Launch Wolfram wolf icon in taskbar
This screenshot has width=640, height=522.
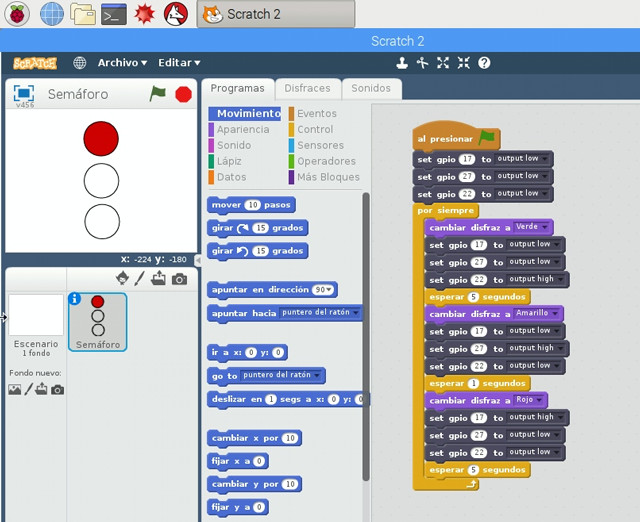(176, 14)
